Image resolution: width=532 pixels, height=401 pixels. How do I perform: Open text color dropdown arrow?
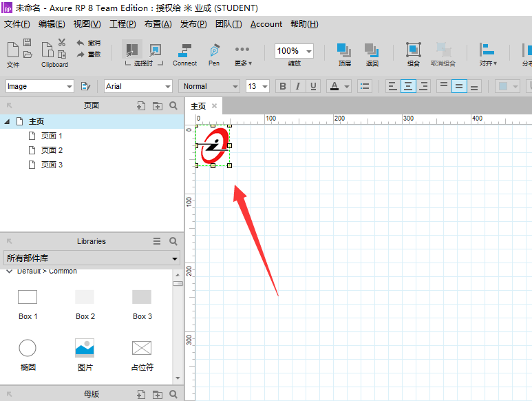347,87
